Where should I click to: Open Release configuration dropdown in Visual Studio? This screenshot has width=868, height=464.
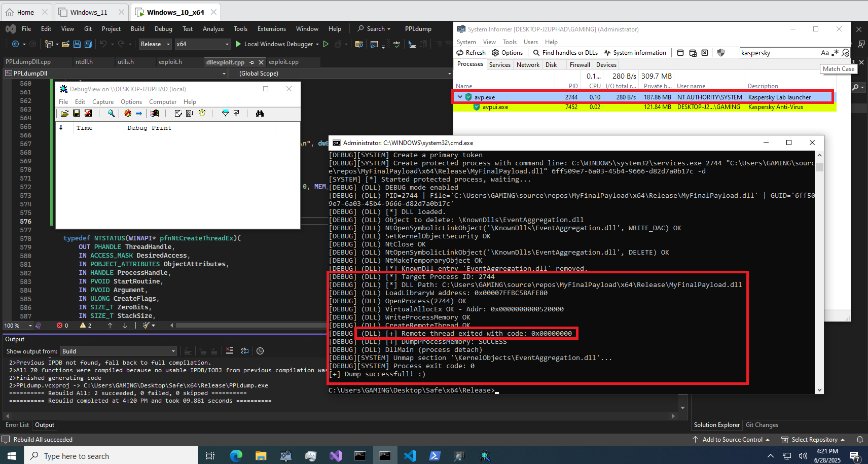pos(155,44)
